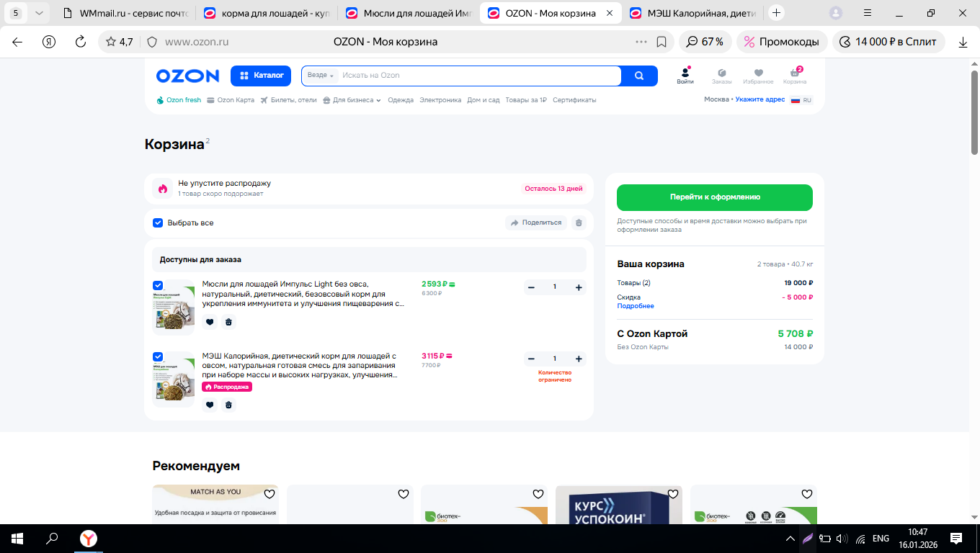Delete Мюсли Импульс Light from cart
Image resolution: width=980 pixels, height=553 pixels.
228,322
